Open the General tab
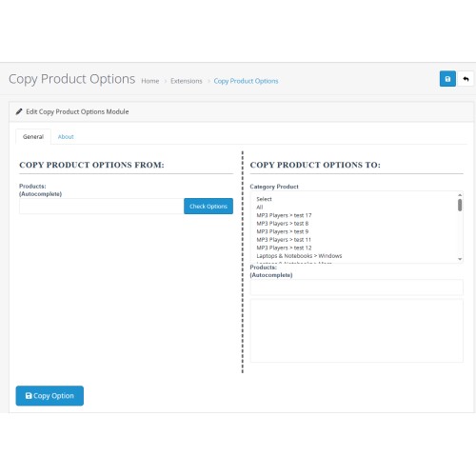 click(x=33, y=137)
